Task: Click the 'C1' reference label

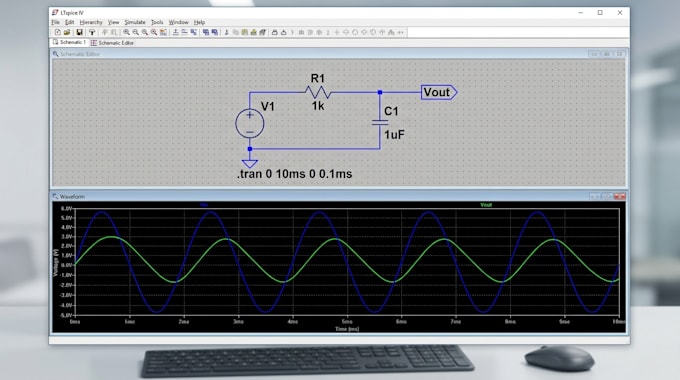Action: [x=391, y=111]
